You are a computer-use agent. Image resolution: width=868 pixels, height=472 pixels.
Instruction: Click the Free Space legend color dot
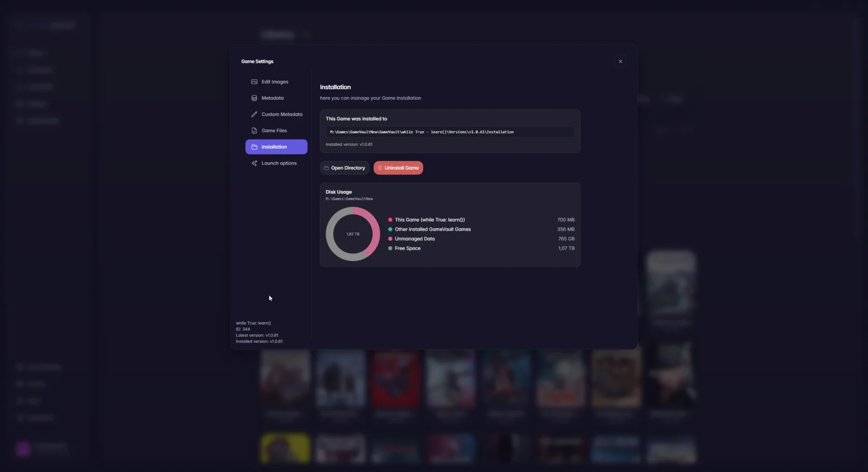tap(390, 248)
